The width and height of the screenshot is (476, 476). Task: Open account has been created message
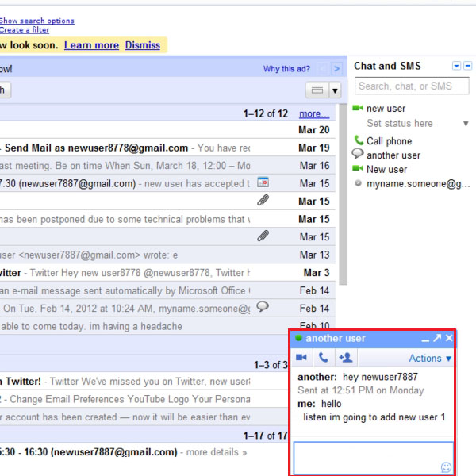pos(144,416)
